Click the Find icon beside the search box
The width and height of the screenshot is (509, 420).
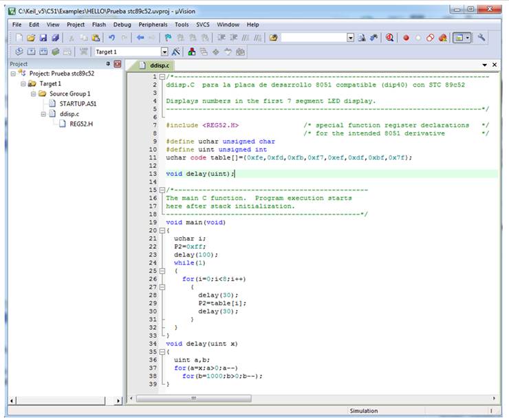362,38
